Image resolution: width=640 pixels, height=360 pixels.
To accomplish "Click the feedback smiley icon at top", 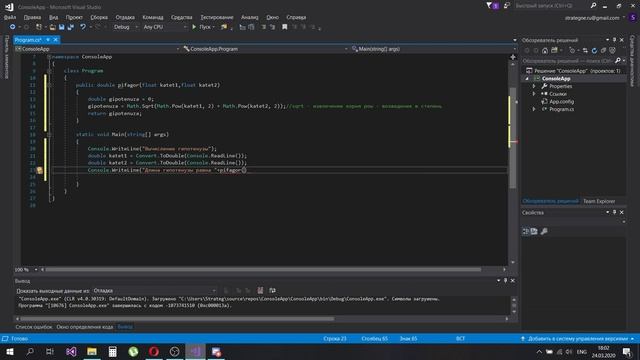I will click(x=507, y=5).
